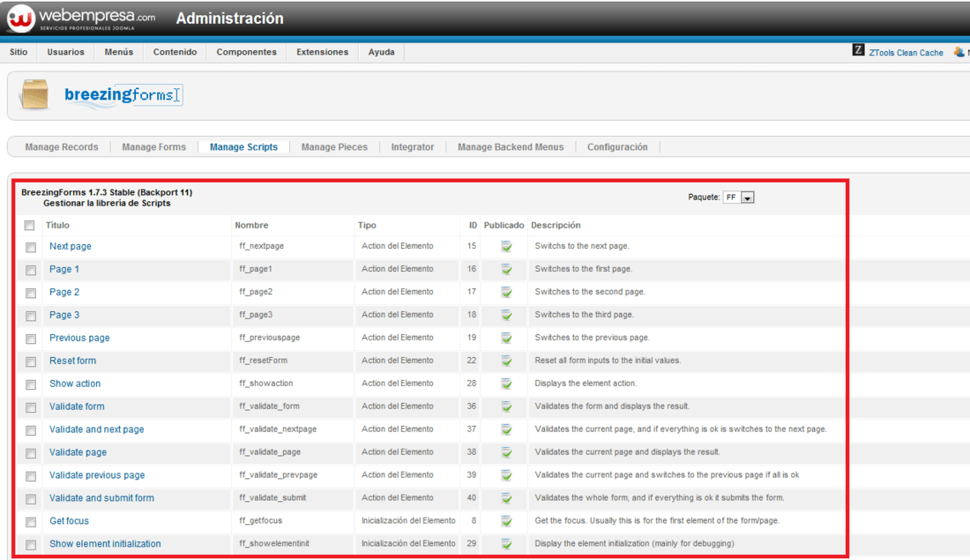Toggle published status for Validate page
The image size is (970, 560).
[507, 452]
